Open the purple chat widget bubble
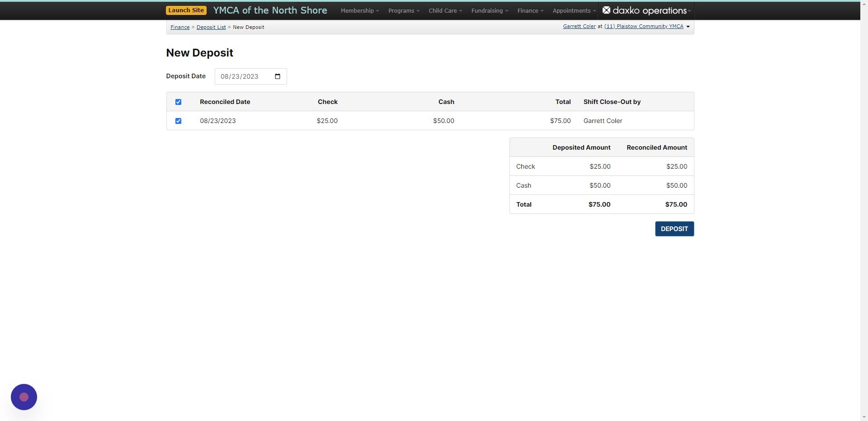 pos(24,397)
